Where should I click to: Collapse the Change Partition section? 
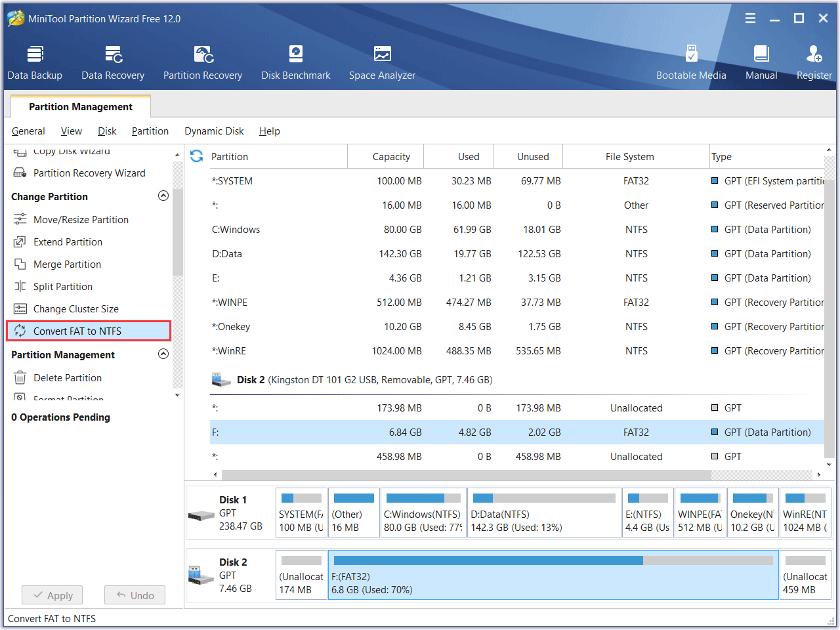coord(163,196)
